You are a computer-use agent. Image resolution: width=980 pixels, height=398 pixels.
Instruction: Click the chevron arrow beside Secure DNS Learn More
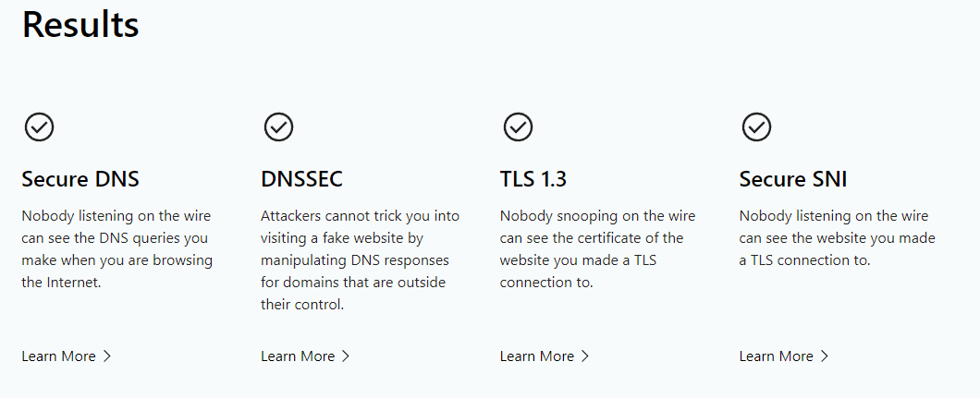[107, 356]
